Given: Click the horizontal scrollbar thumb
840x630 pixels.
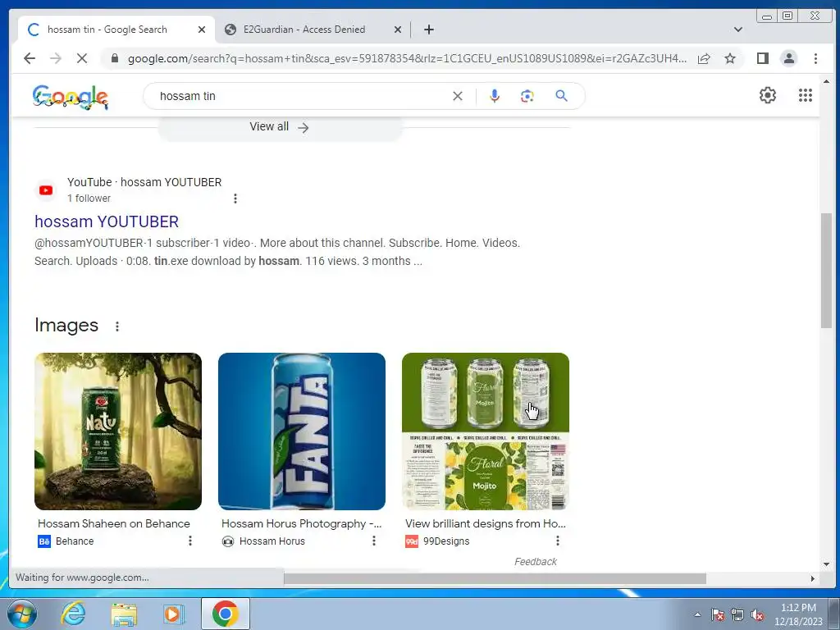Looking at the screenshot, I should coord(495,578).
